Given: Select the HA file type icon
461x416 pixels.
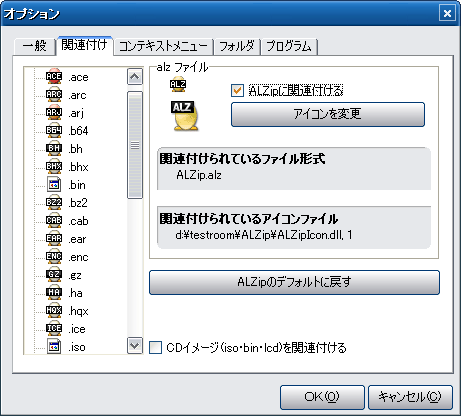Looking at the screenshot, I should point(54,293).
